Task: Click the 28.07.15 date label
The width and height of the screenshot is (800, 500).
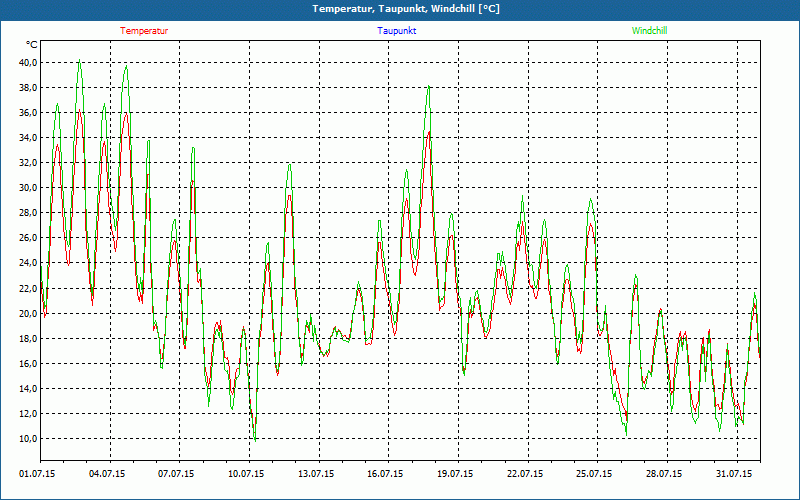Action: (664, 474)
